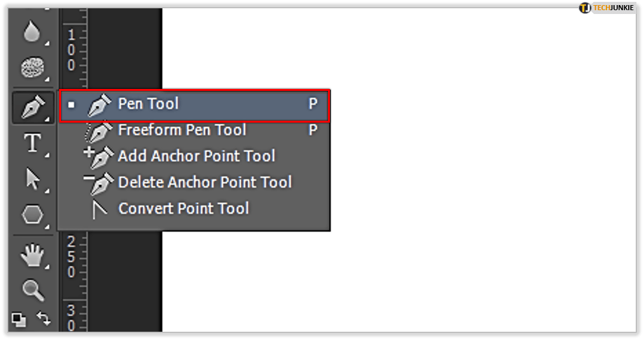The height and width of the screenshot is (340, 644).
Task: Swap foreground and background colors arrow
Action: pos(43,318)
